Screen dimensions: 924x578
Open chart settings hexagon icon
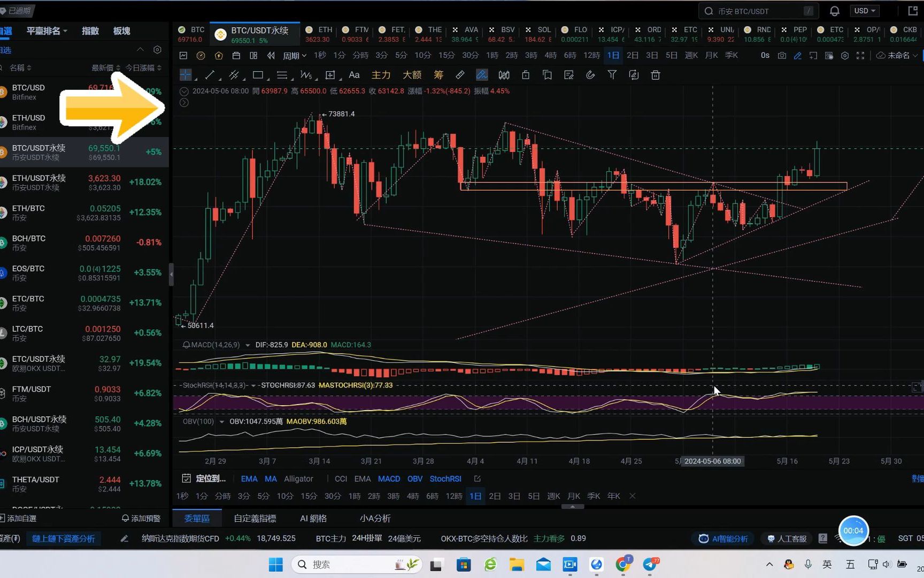click(845, 56)
